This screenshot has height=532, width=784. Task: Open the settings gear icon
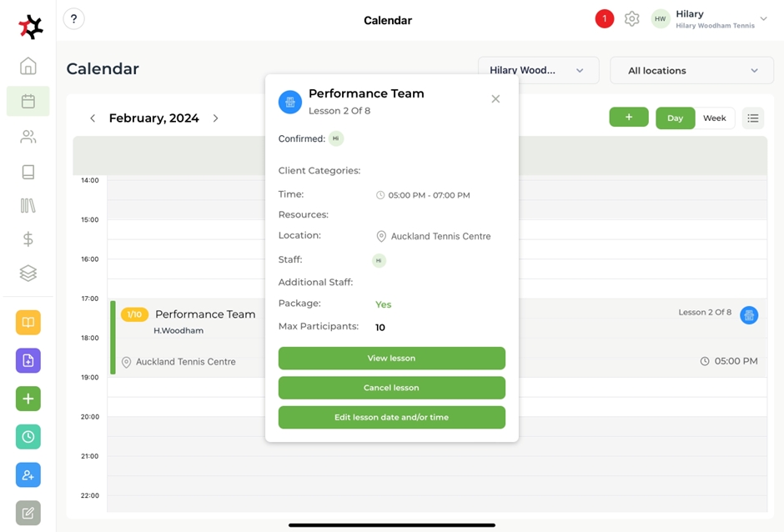[x=632, y=19]
